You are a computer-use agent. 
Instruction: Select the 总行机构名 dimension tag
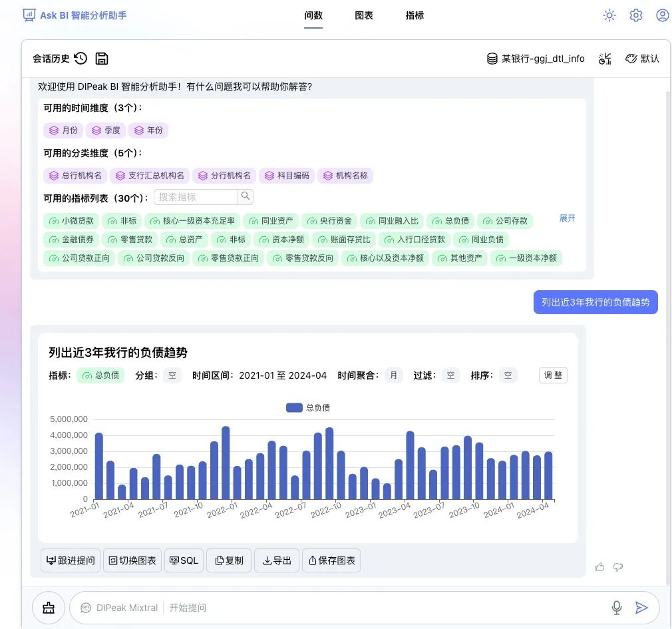click(75, 176)
